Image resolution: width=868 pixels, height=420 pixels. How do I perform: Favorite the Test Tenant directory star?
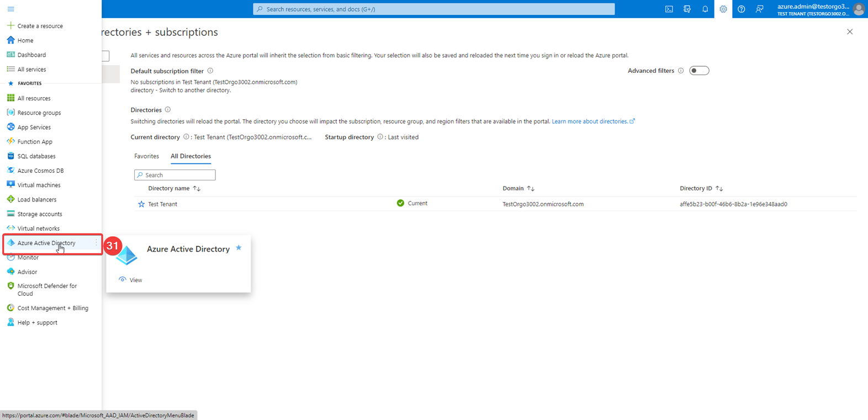pos(141,204)
